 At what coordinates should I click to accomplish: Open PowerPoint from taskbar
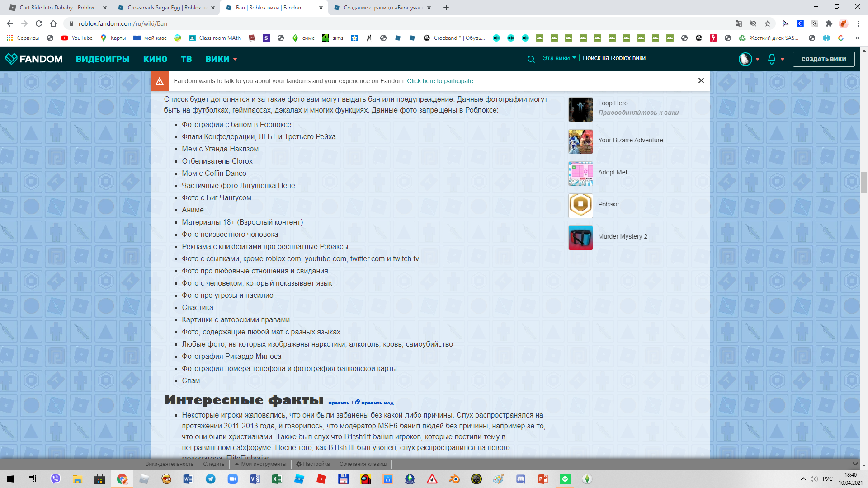(543, 479)
